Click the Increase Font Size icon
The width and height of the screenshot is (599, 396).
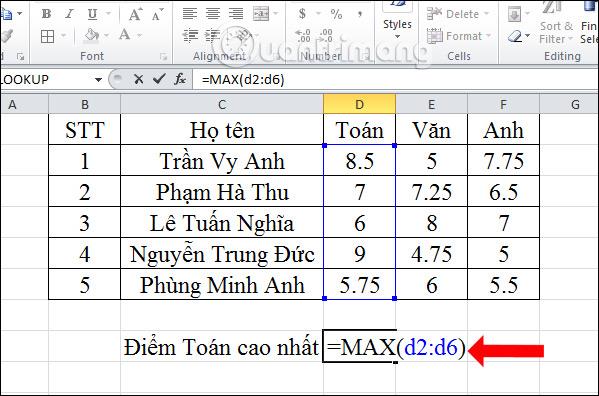coord(135,15)
